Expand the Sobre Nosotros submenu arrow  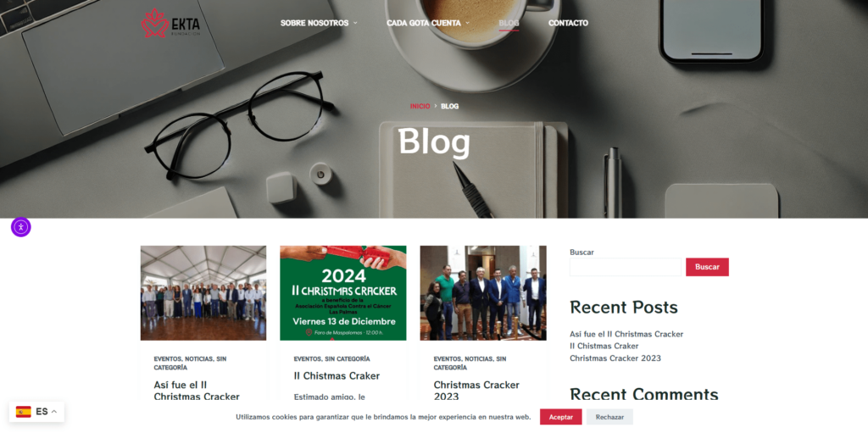pyautogui.click(x=355, y=23)
